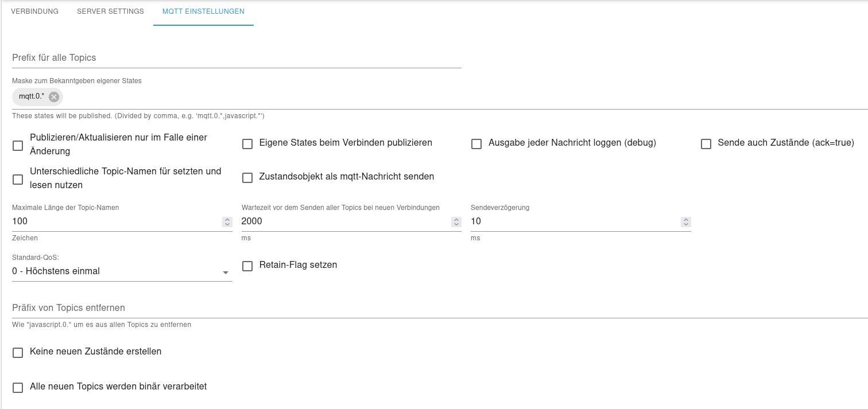Toggle Zustandsobjekt als mqtt-Nachricht senden
This screenshot has height=409, width=868.
click(x=247, y=178)
